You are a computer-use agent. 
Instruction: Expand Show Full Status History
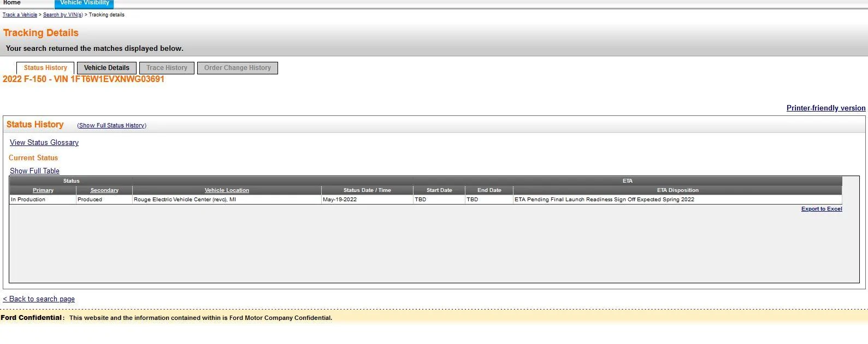tap(112, 126)
